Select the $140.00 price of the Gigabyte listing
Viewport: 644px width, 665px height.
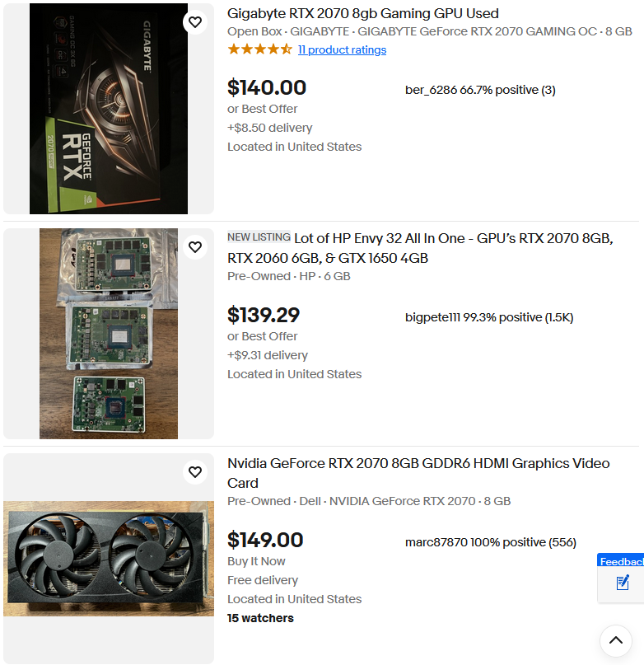click(267, 88)
